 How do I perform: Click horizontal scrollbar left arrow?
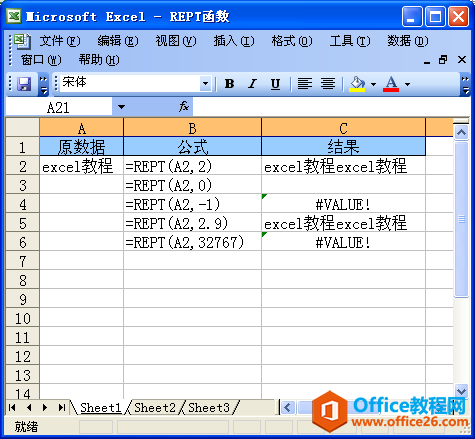pos(287,407)
